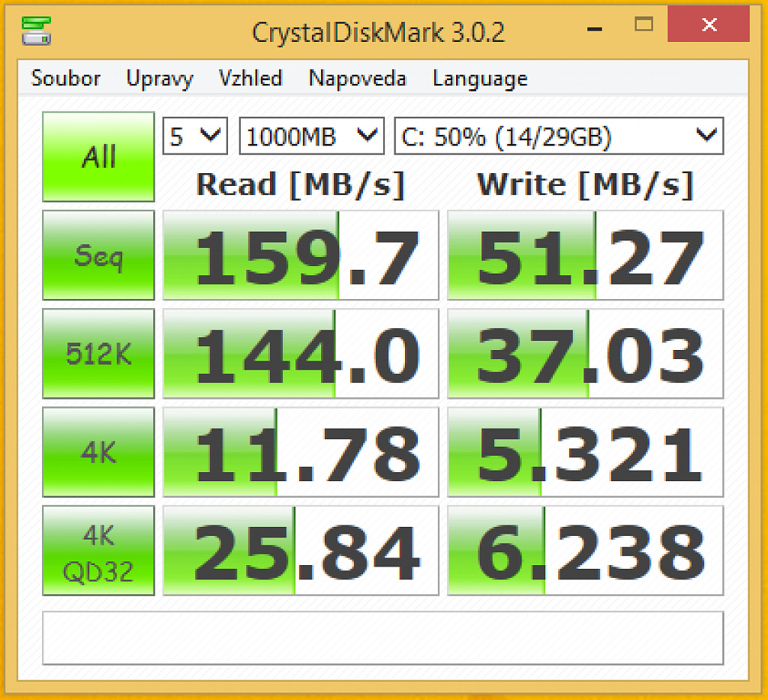Close the CrystalDiskMark window

click(709, 24)
